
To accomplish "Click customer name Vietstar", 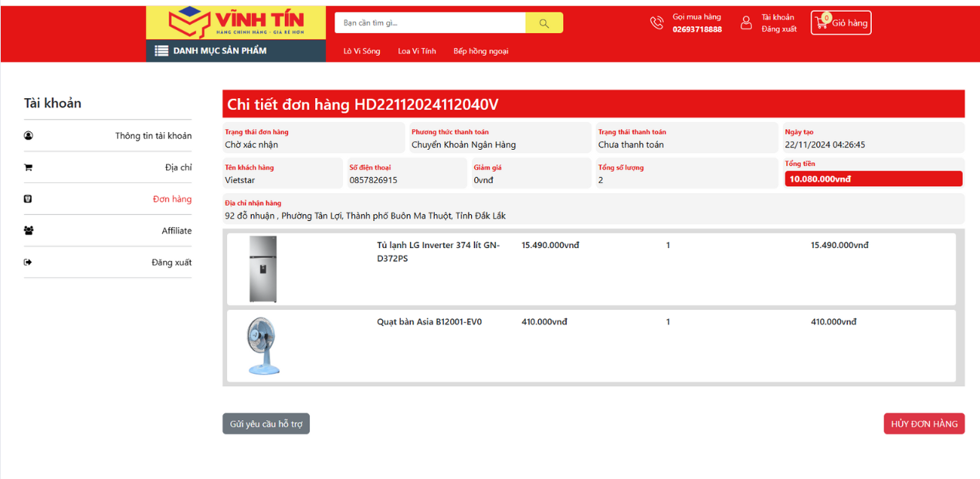I will [240, 180].
